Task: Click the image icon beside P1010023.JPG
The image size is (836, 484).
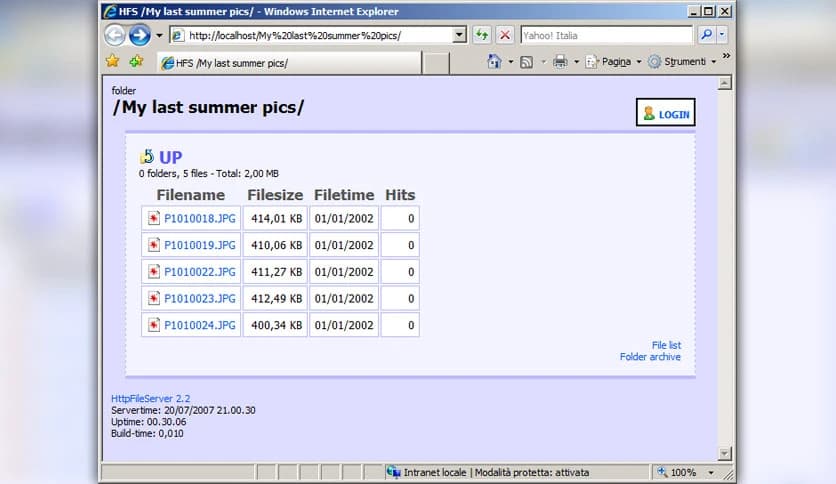Action: pos(154,298)
